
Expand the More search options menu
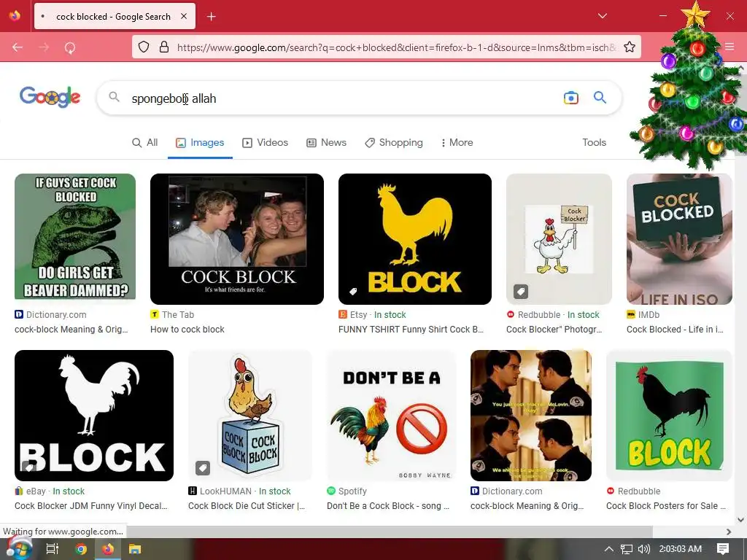[x=457, y=142]
